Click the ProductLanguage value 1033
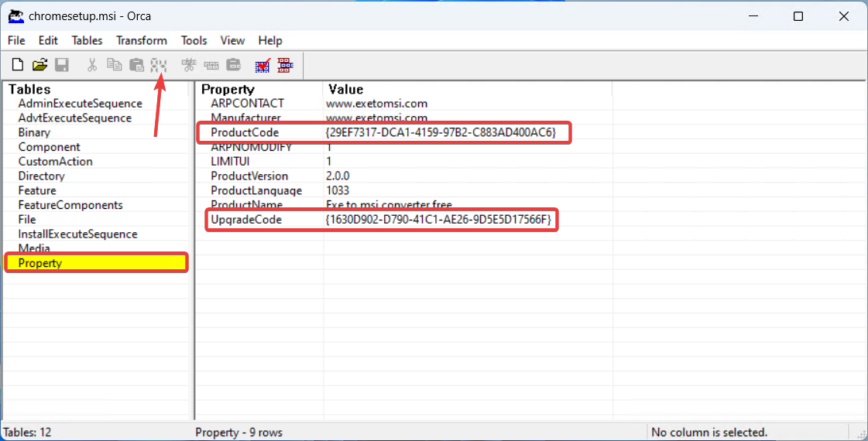868x441 pixels. 338,190
